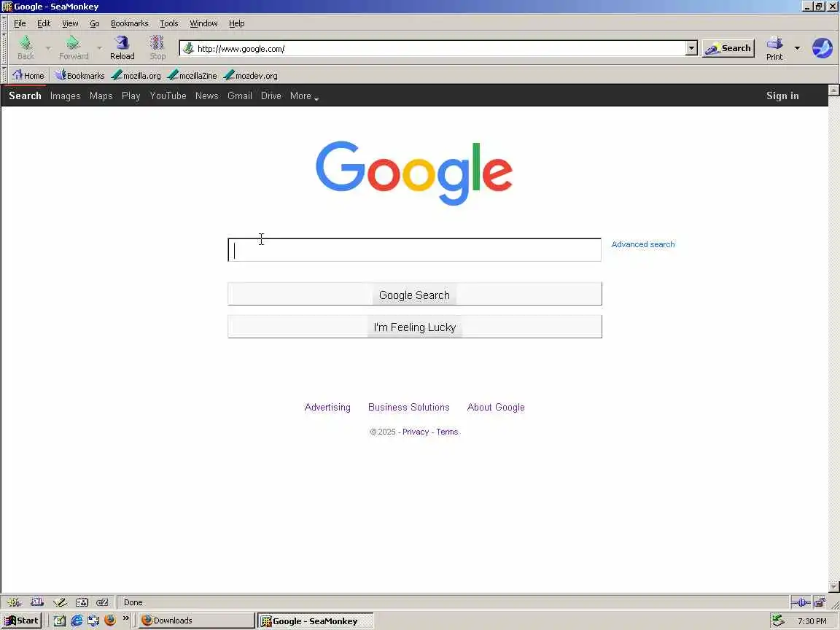Open the Terms footer link

pyautogui.click(x=447, y=432)
